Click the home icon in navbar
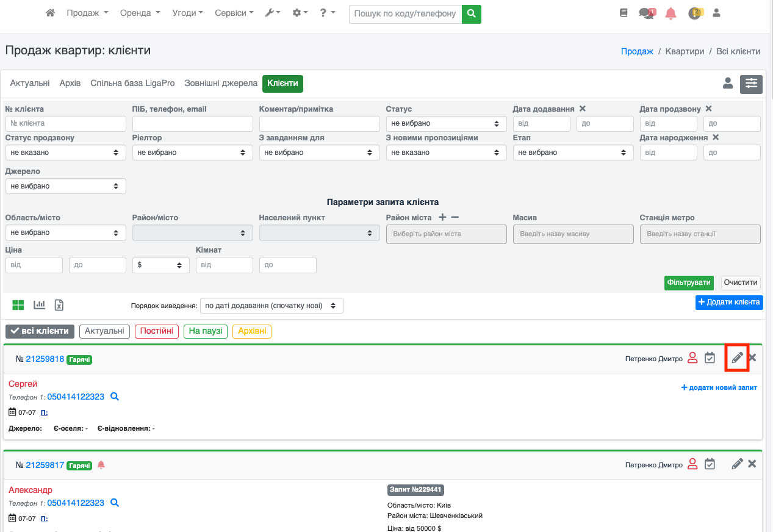Viewport: 773px width, 532px height. click(51, 13)
